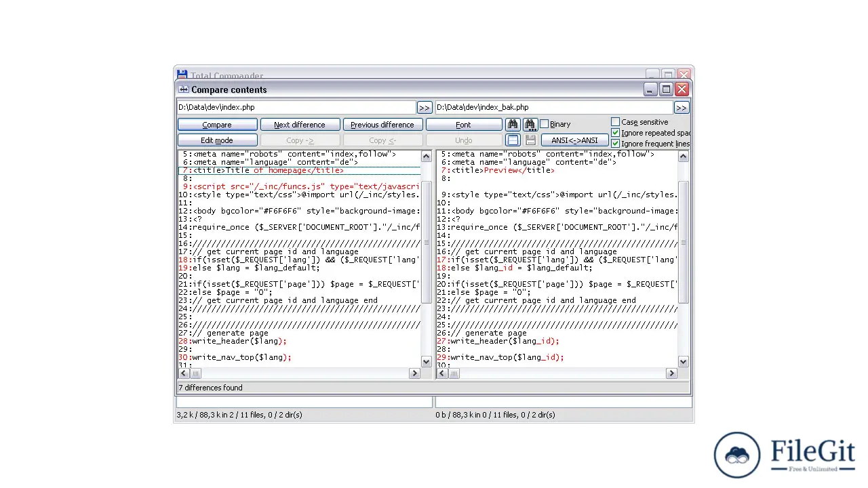Click the disabled floppy Save icon

pos(530,140)
